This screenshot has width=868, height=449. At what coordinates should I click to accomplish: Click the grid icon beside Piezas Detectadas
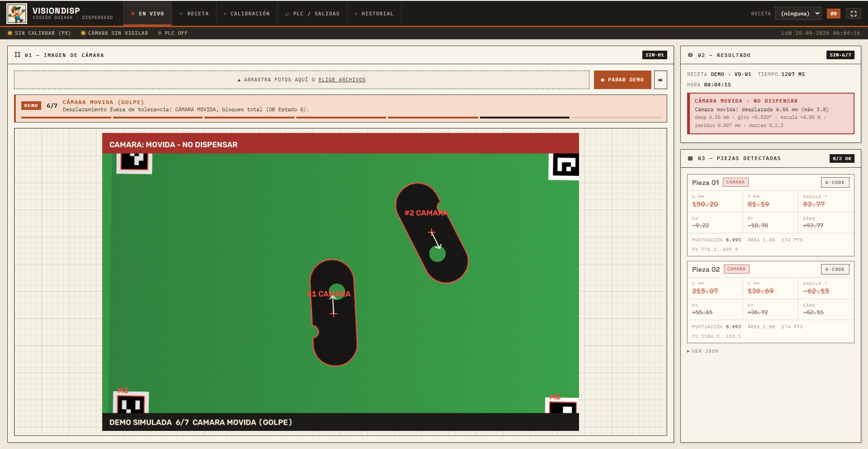click(x=690, y=158)
